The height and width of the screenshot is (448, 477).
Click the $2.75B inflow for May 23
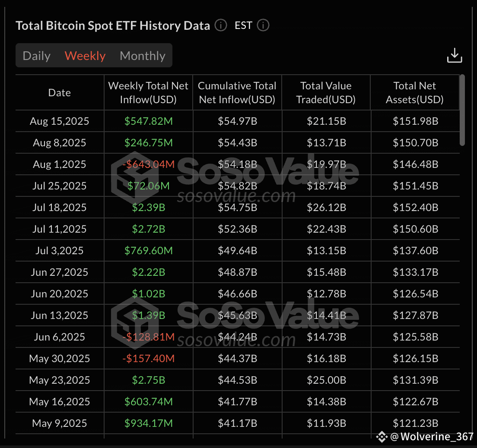pos(149,380)
